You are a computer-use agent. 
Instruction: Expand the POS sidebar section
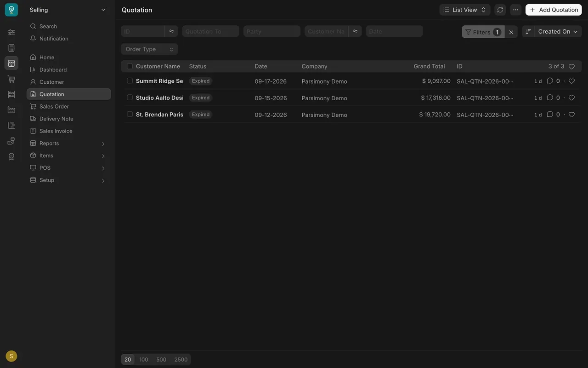(x=68, y=168)
